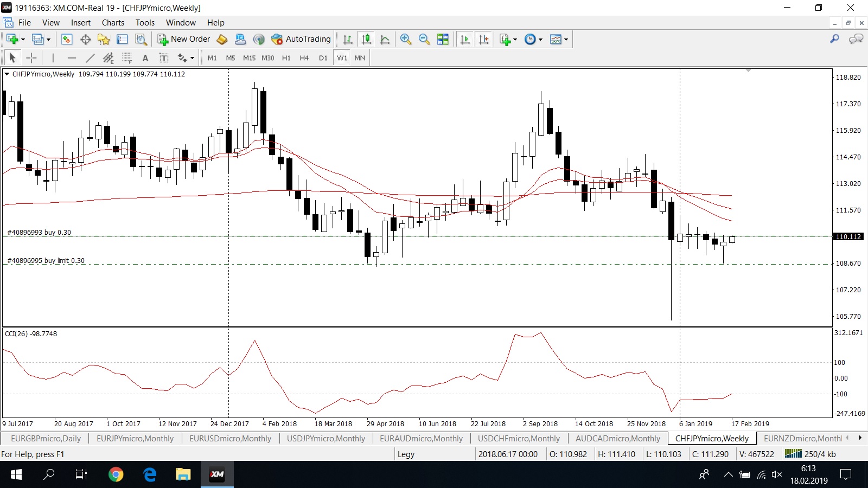The width and height of the screenshot is (868, 488).
Task: Switch to M15 timeframe
Action: pyautogui.click(x=249, y=58)
